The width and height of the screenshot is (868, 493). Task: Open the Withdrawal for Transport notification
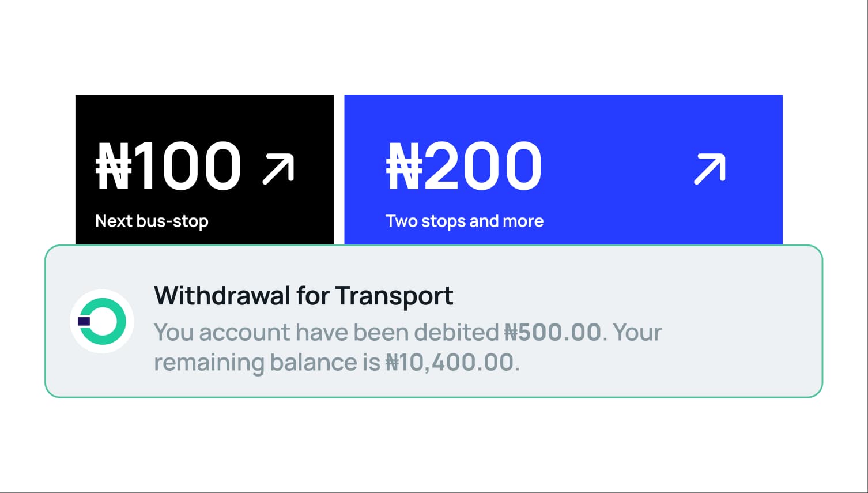tap(433, 321)
